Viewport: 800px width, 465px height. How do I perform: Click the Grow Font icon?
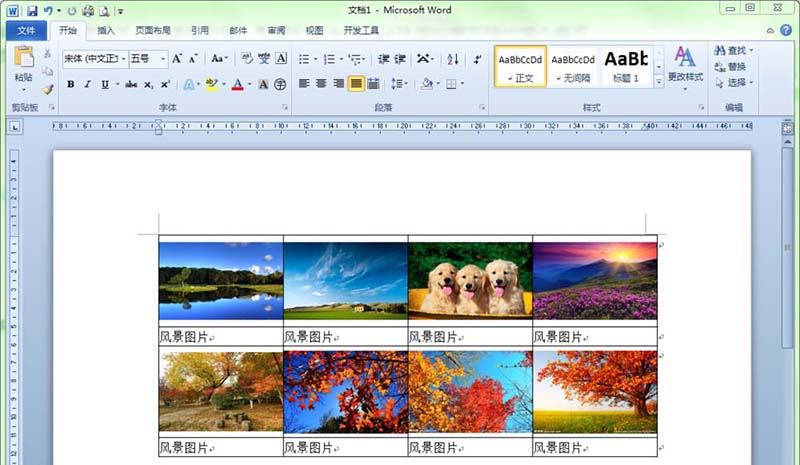pos(177,59)
